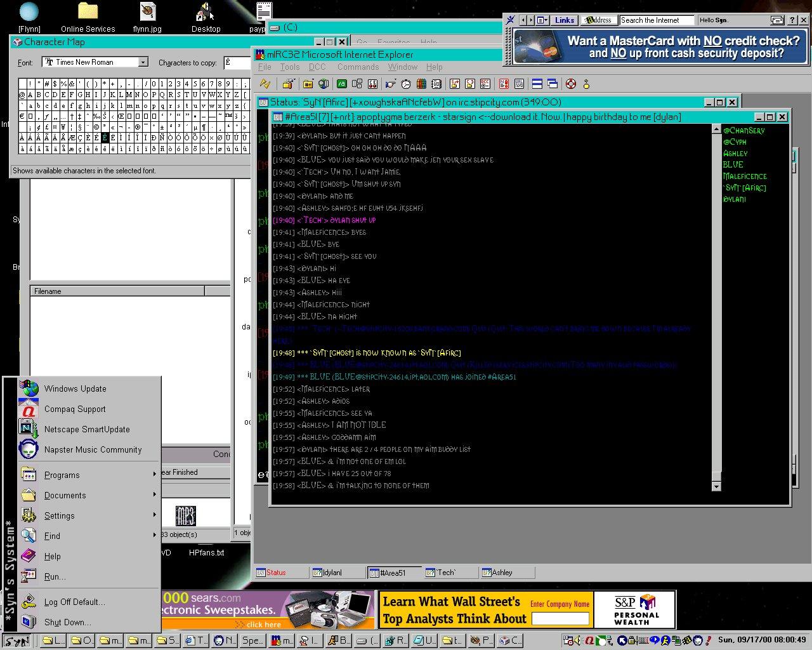
Task: Open the address book icon in mIRC toolbar
Action: [421, 84]
